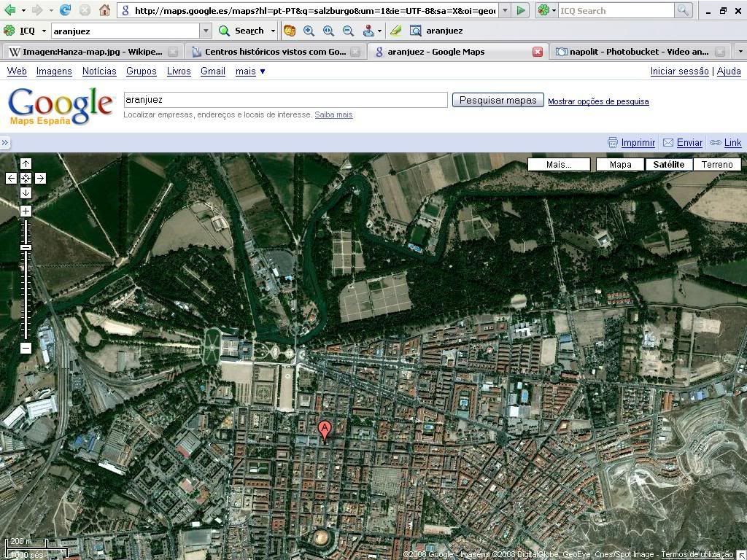Zoom in with the plus button
The image size is (747, 560).
pyautogui.click(x=26, y=211)
